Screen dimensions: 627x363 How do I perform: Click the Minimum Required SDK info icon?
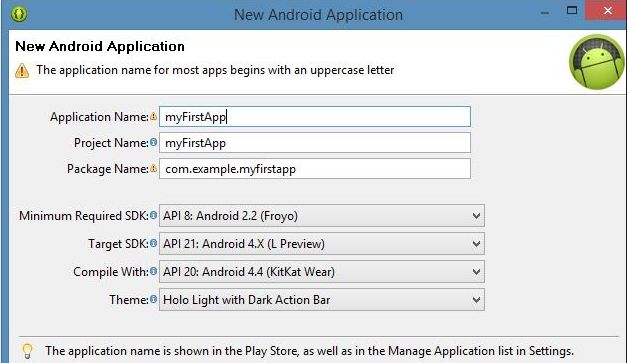click(x=154, y=215)
